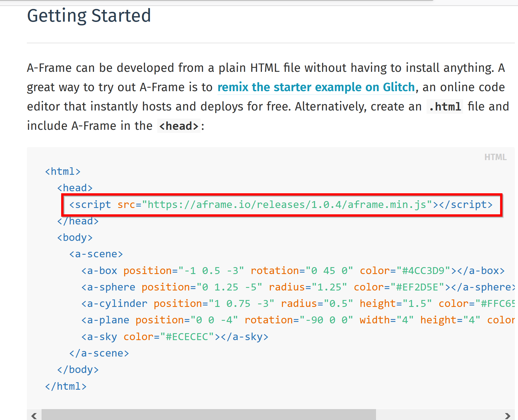Viewport: 518px width, 420px height.
Task: Click the opening <a-scene> tag line
Action: [x=96, y=254]
